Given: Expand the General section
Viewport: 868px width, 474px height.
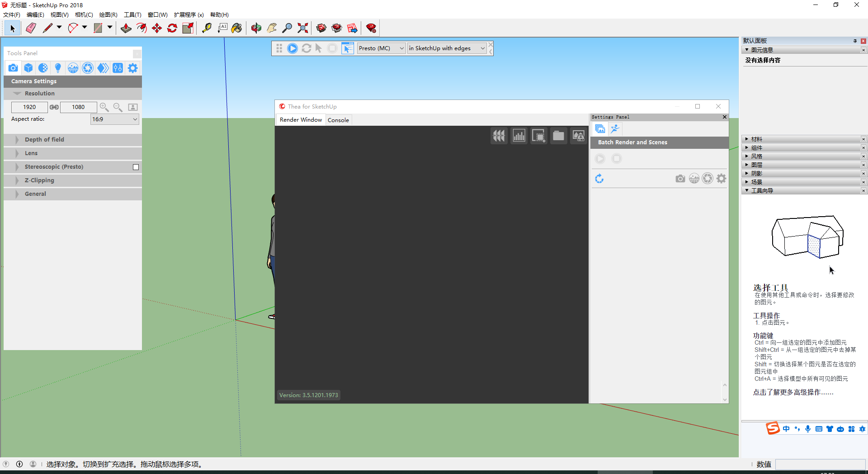Looking at the screenshot, I should point(72,194).
